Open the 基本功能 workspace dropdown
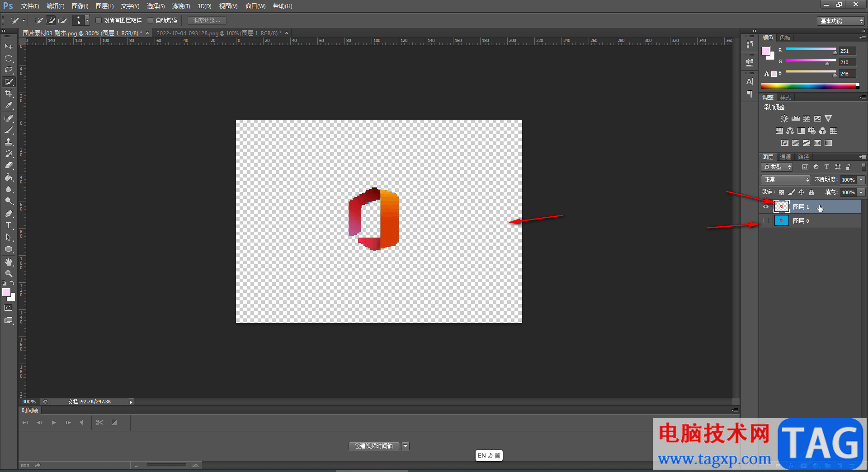This screenshot has width=868, height=472. pyautogui.click(x=841, y=21)
